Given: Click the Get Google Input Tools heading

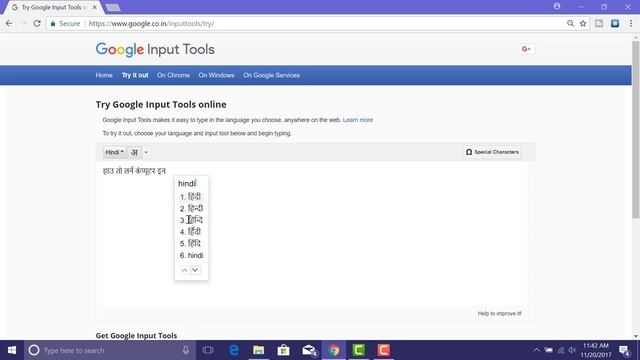Looking at the screenshot, I should [x=136, y=336].
